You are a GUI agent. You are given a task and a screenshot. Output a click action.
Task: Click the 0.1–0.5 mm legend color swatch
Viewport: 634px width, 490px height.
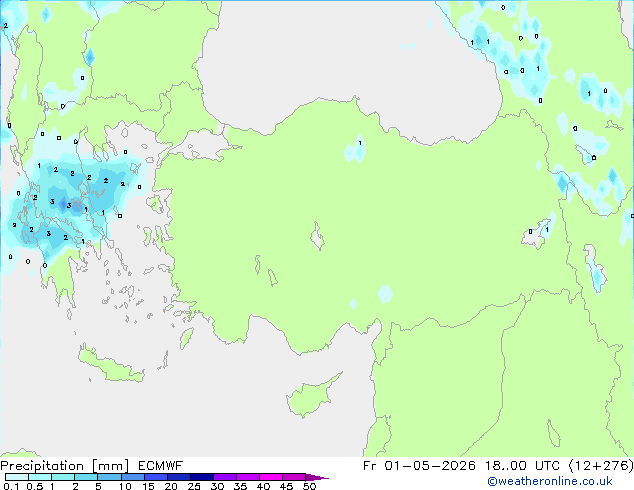tap(17, 477)
